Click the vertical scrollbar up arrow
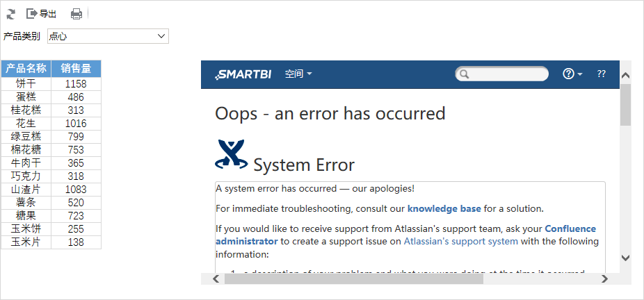Screen dimensions: 644x300 click(625, 76)
